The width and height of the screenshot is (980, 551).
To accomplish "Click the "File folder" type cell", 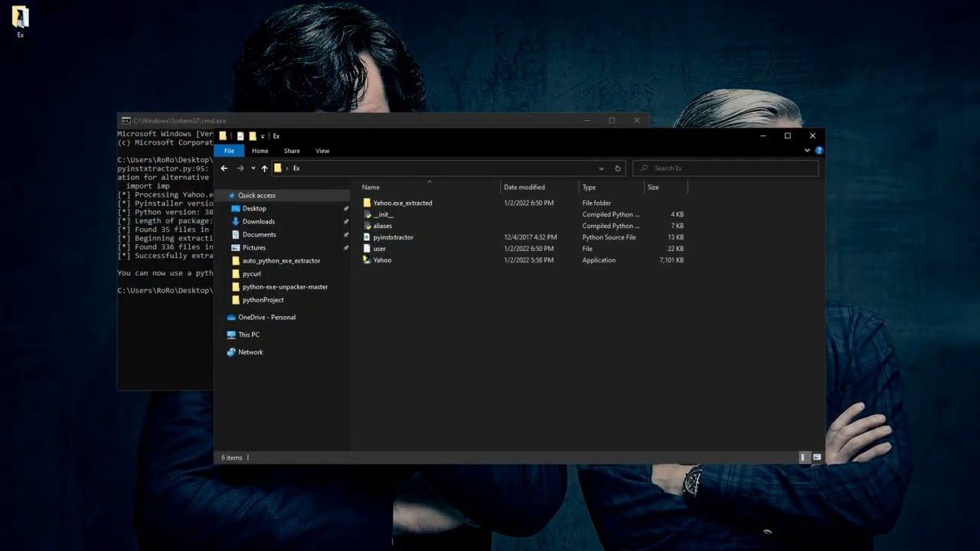I will click(596, 203).
